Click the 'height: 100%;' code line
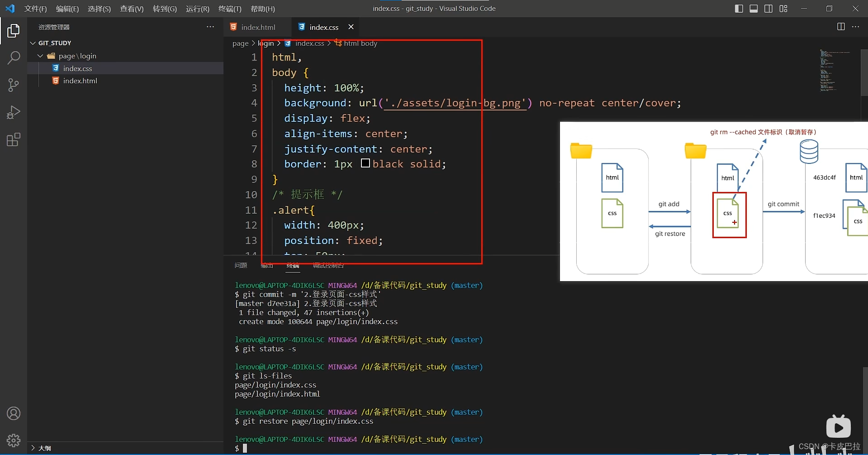Viewport: 868px width, 455px height. pyautogui.click(x=324, y=88)
